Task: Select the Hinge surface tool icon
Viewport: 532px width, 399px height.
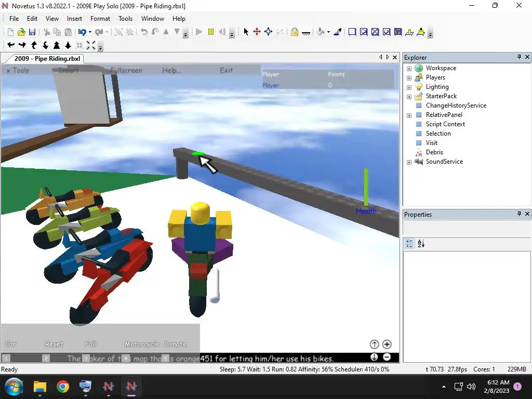Action: tap(409, 32)
